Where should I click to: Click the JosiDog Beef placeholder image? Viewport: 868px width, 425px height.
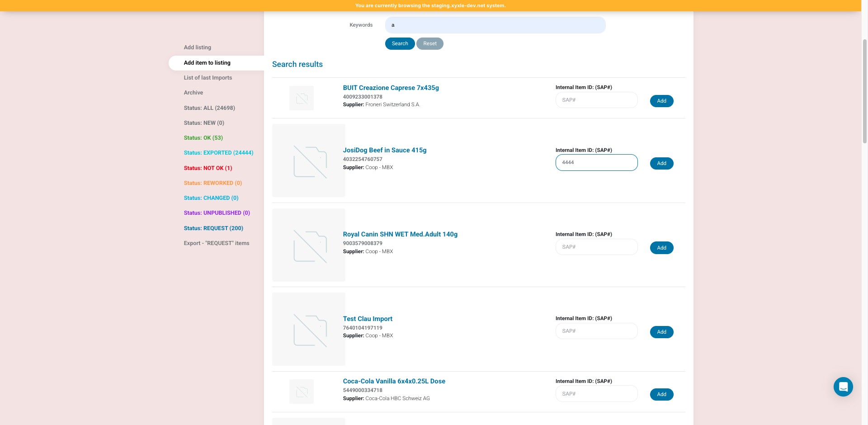pos(309,161)
